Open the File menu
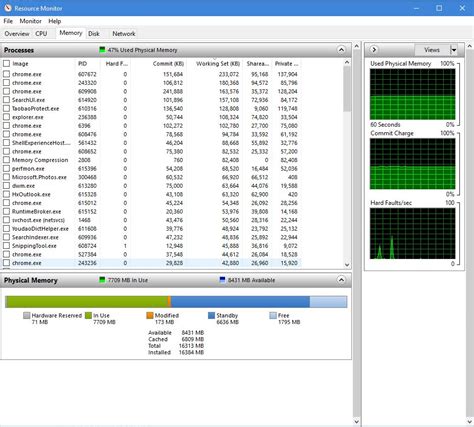 [x=8, y=21]
